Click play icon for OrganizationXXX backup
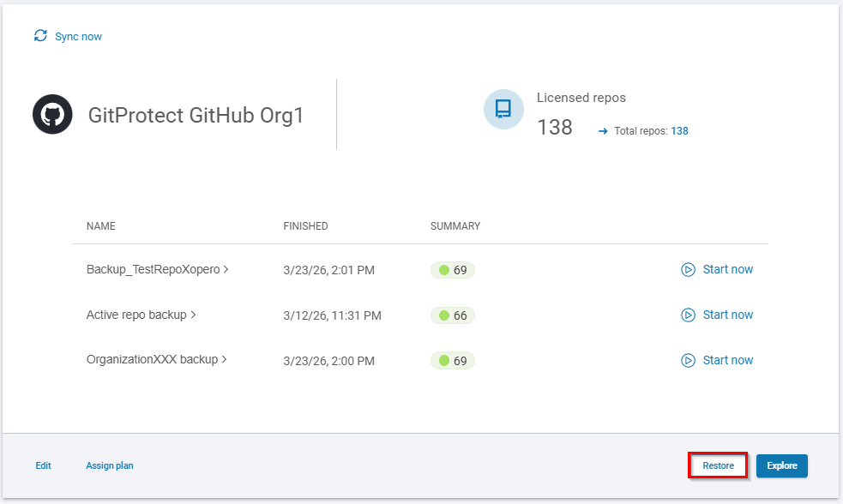The width and height of the screenshot is (843, 504). click(x=688, y=360)
